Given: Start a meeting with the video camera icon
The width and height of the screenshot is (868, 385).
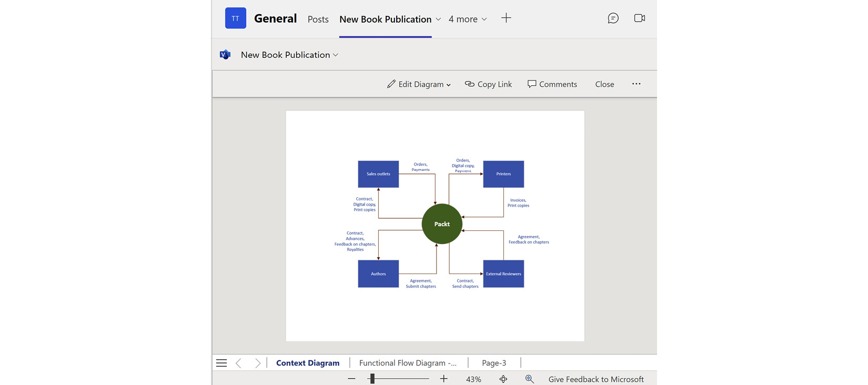Looking at the screenshot, I should click(x=640, y=18).
